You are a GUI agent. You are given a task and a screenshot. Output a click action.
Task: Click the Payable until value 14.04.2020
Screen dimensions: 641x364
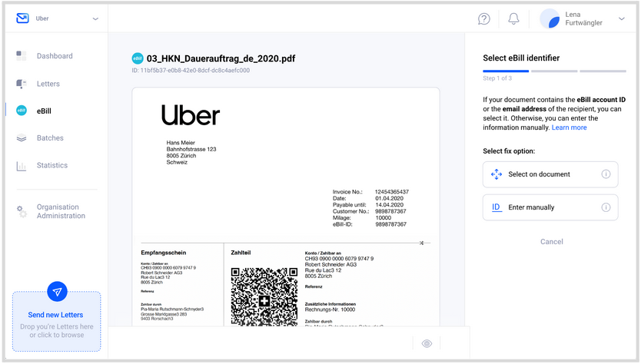click(389, 205)
